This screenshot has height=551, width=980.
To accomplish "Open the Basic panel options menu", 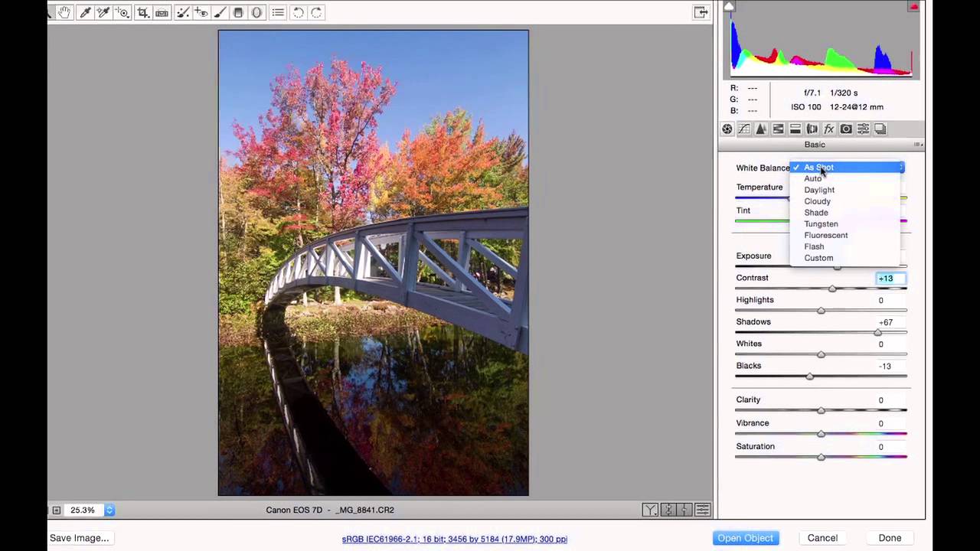I will pyautogui.click(x=917, y=145).
